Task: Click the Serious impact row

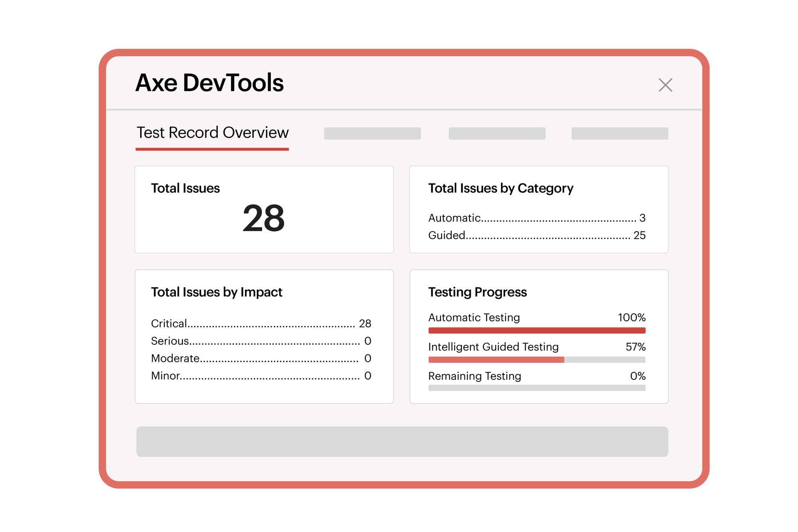Action: (261, 340)
